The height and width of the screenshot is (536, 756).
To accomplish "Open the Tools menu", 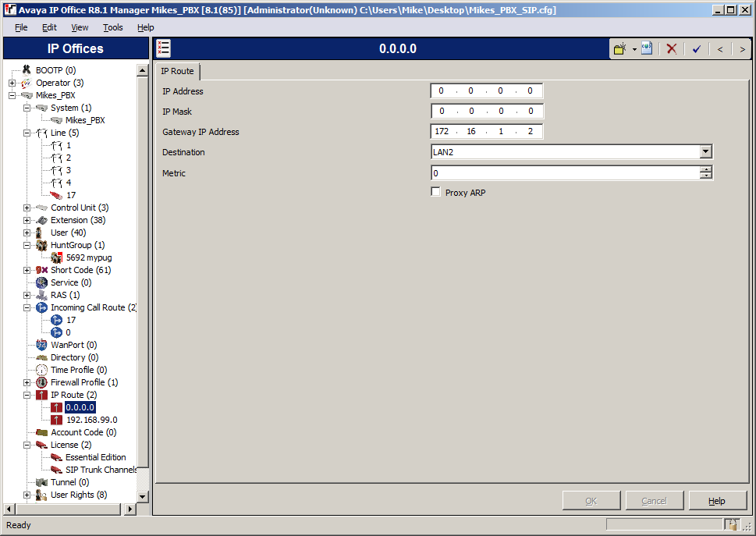I will (113, 27).
